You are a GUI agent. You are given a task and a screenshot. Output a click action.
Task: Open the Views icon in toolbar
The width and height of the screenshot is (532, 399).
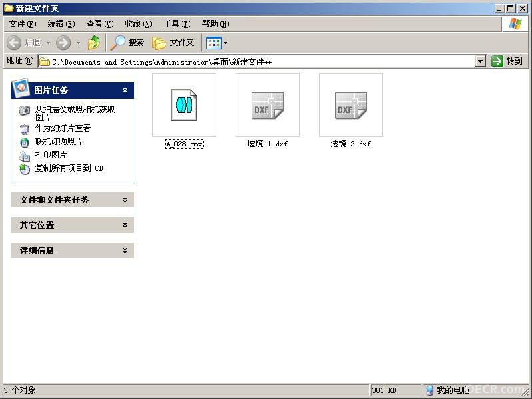point(214,43)
